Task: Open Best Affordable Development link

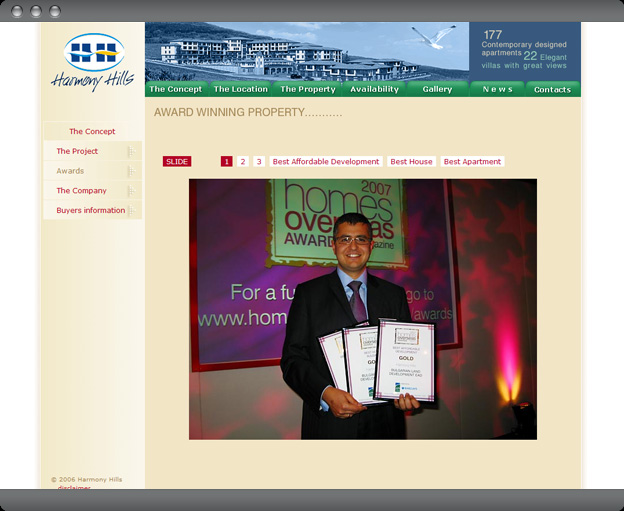Action: pos(326,162)
